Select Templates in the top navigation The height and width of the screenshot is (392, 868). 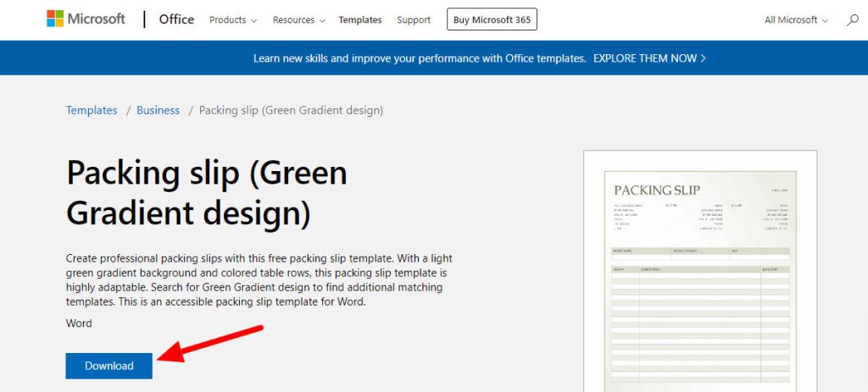pos(360,19)
